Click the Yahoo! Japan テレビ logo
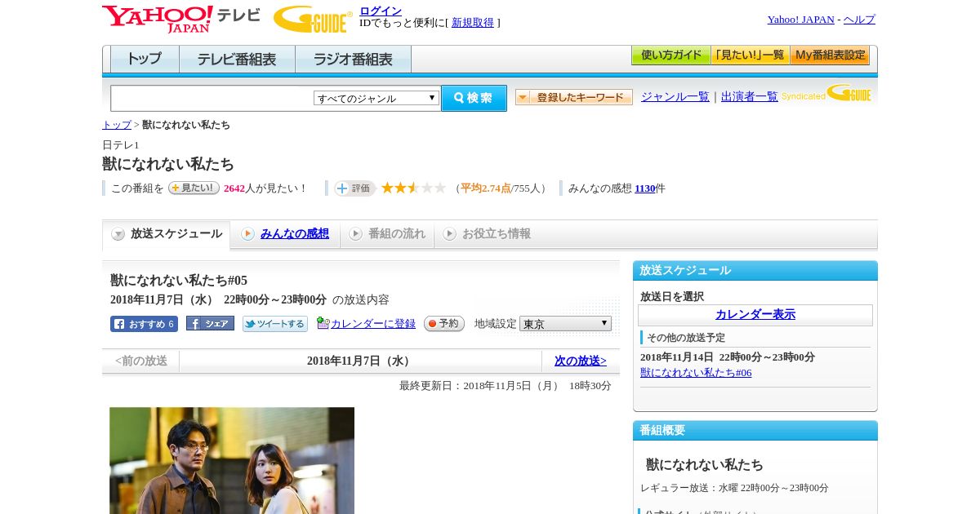 pos(181,19)
